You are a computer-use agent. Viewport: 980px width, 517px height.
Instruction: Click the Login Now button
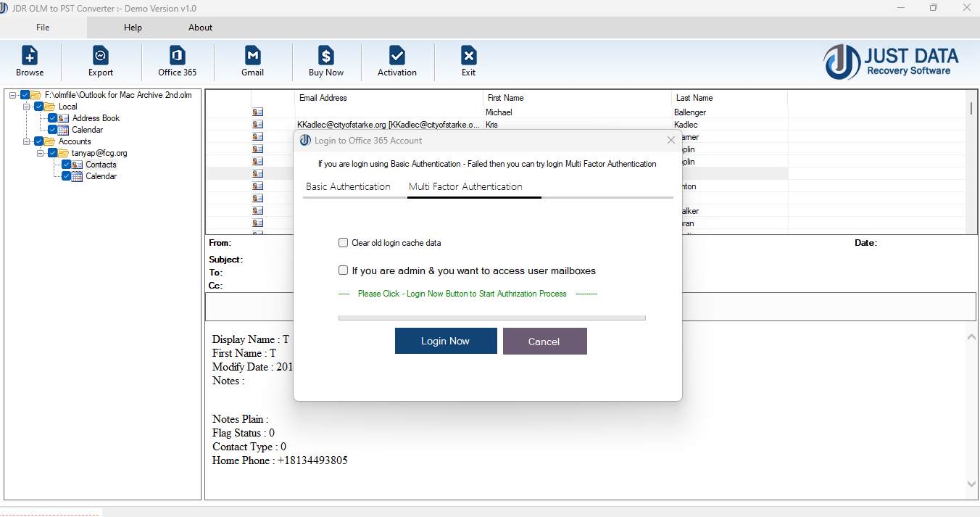pos(446,341)
